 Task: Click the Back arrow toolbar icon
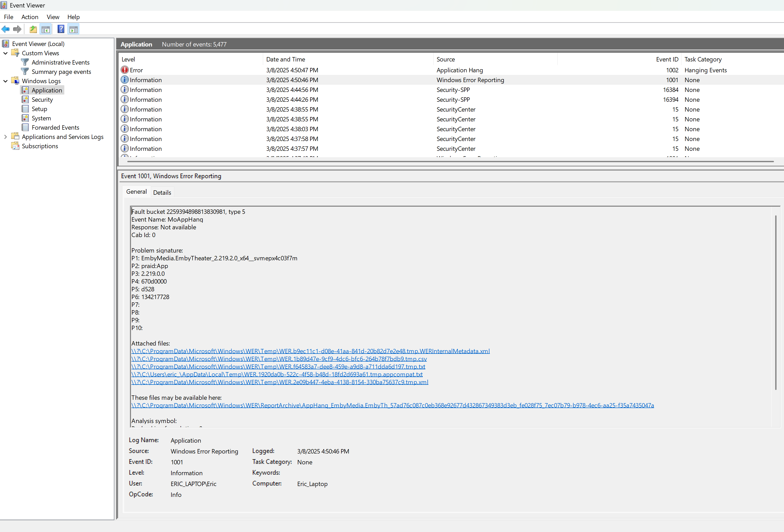click(x=6, y=29)
